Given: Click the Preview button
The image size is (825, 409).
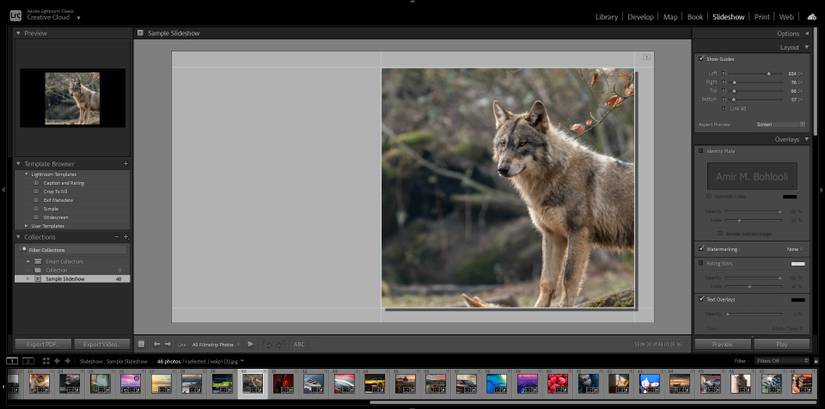Looking at the screenshot, I should pos(722,344).
